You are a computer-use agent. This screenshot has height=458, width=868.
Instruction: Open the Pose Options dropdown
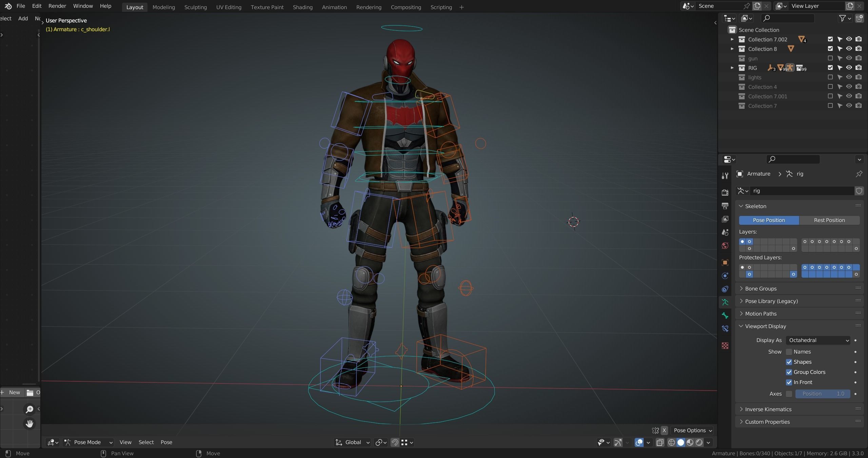pos(692,431)
